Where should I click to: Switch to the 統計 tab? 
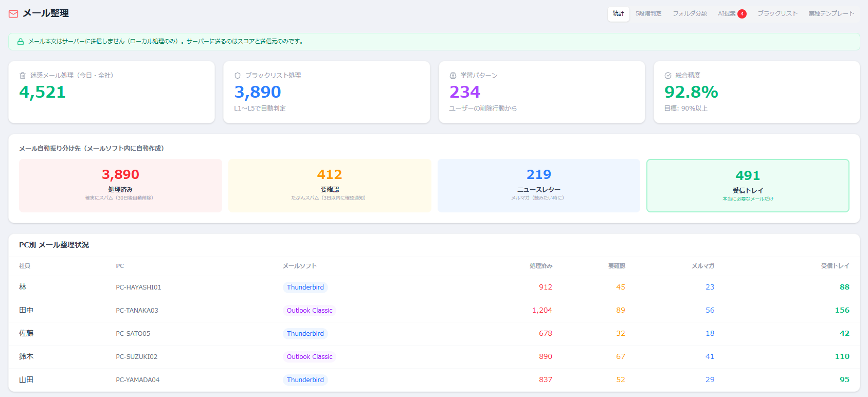tap(619, 14)
